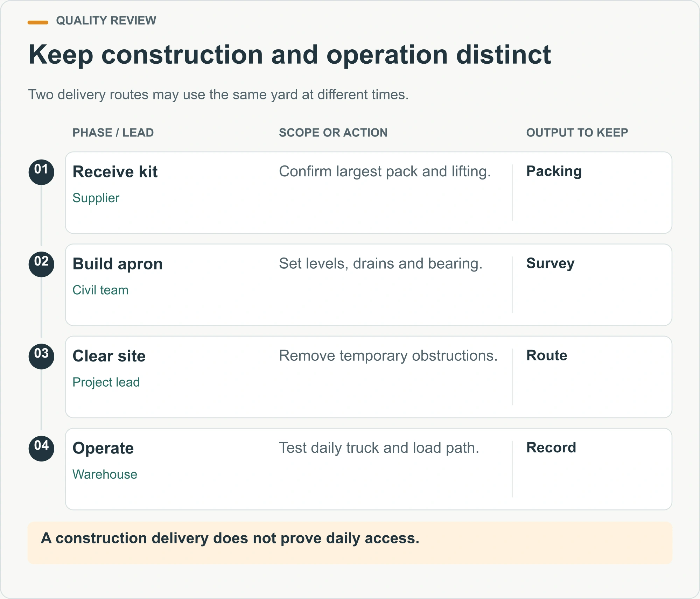The height and width of the screenshot is (599, 700).
Task: Click the step 03 number badge
Action: pyautogui.click(x=41, y=357)
